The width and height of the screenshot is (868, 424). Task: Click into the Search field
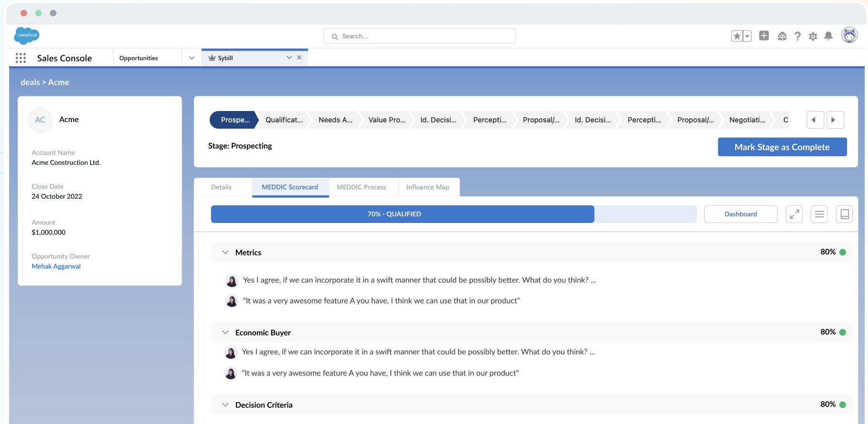click(419, 36)
